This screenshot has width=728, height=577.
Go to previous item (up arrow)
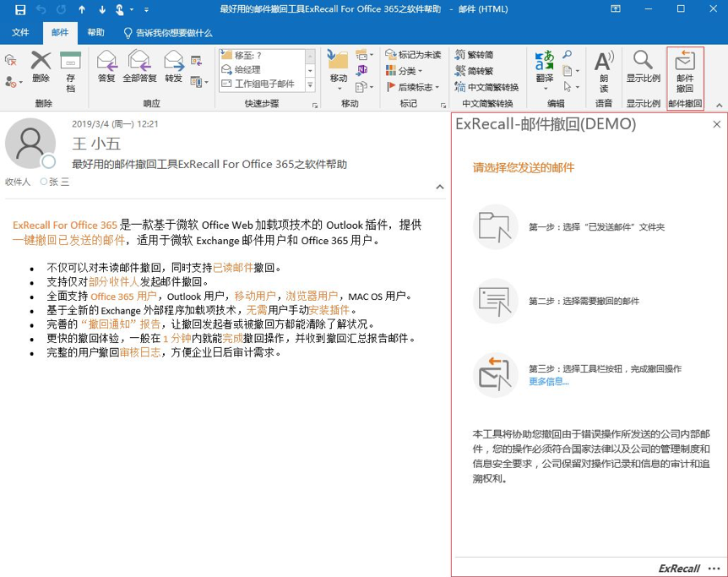tap(82, 9)
